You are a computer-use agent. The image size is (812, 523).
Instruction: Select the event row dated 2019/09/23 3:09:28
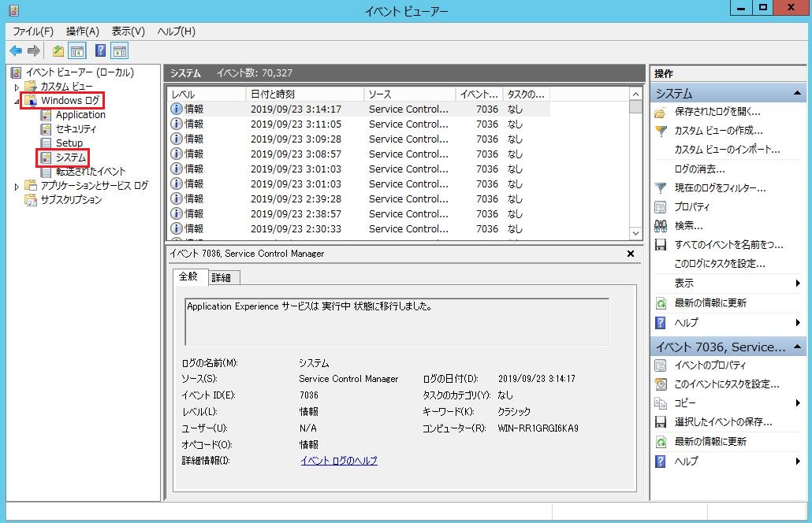click(x=359, y=139)
